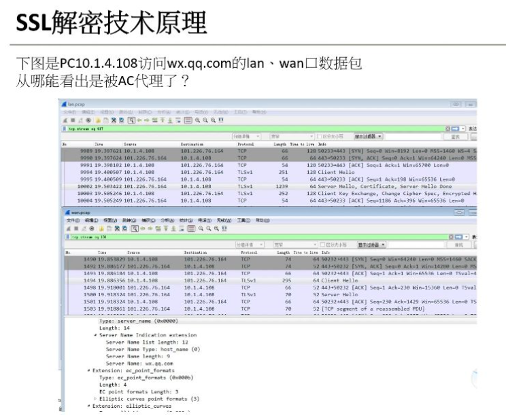
Task: Open 文件 menu in wan.pcap
Action: (x=73, y=220)
